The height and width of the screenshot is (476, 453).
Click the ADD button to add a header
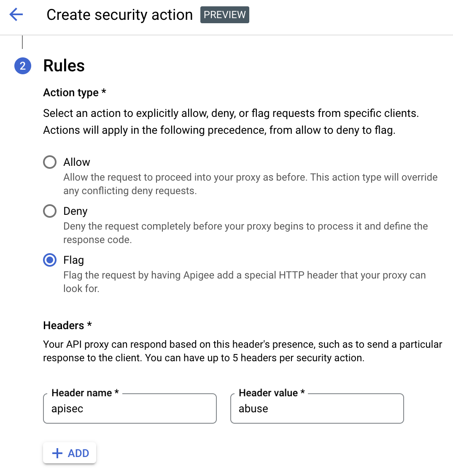(69, 453)
